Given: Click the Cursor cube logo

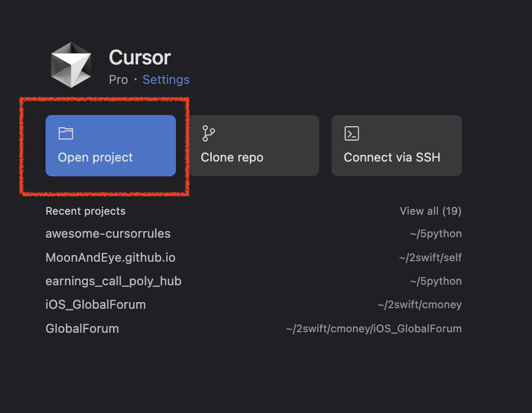Looking at the screenshot, I should point(71,65).
